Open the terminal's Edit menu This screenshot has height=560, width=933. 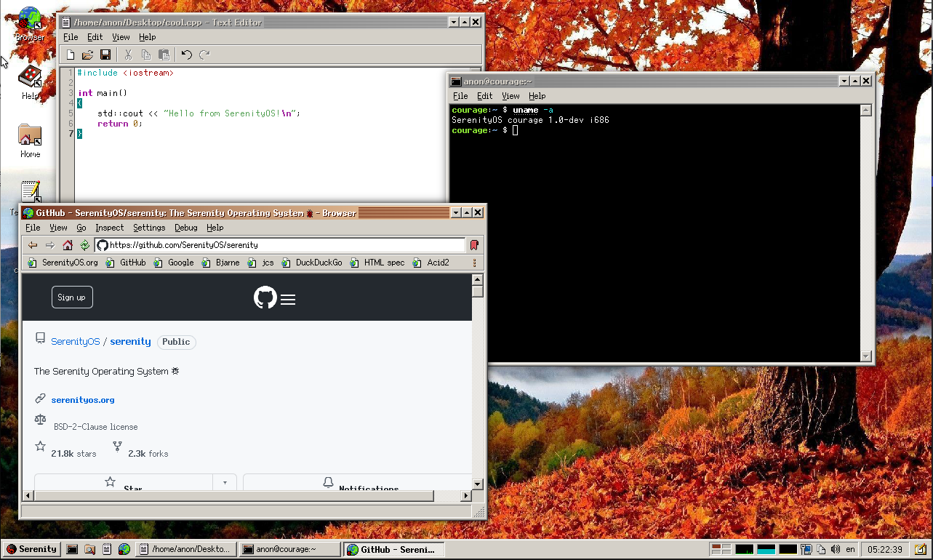click(x=485, y=96)
